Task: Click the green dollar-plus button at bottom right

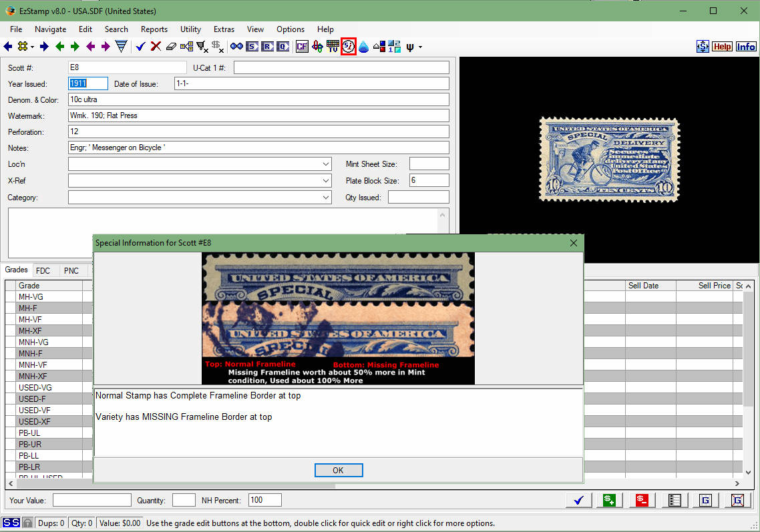Action: 608,500
